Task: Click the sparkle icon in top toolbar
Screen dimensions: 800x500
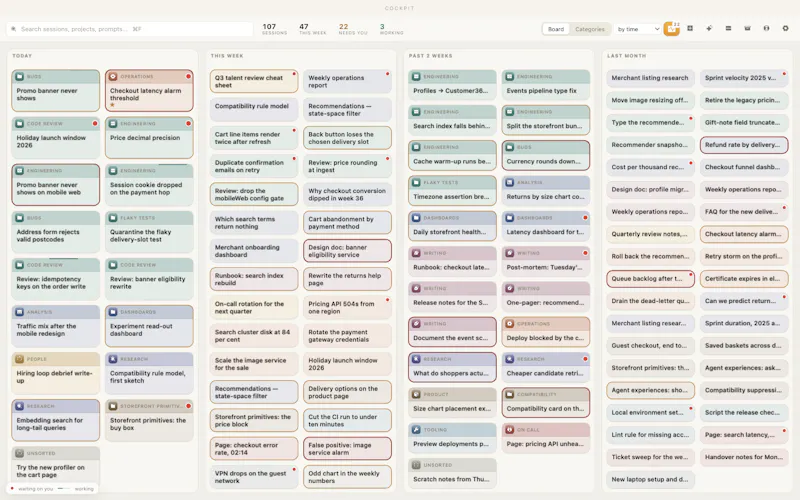Action: point(709,29)
